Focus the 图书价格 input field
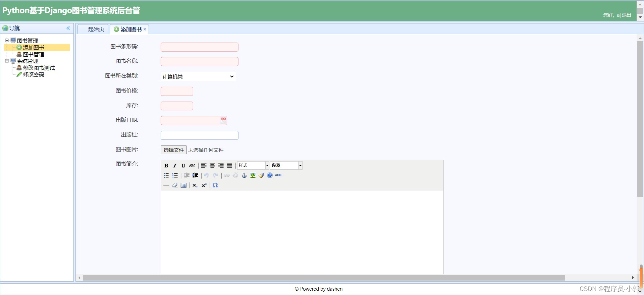 click(x=177, y=91)
